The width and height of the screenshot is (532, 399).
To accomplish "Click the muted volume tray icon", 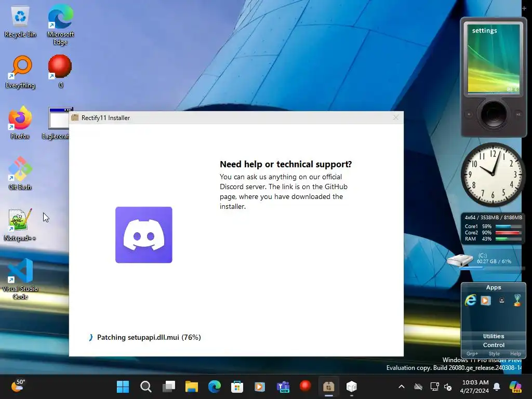I will 448,387.
